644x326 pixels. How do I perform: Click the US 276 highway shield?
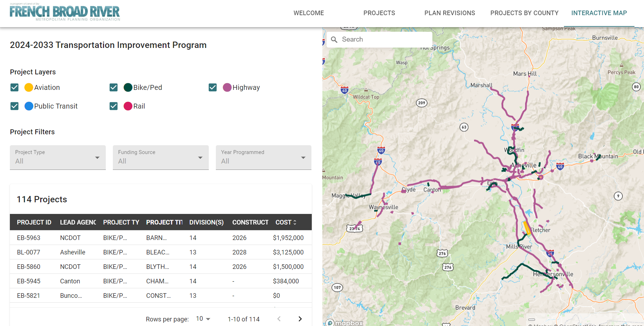point(442,253)
